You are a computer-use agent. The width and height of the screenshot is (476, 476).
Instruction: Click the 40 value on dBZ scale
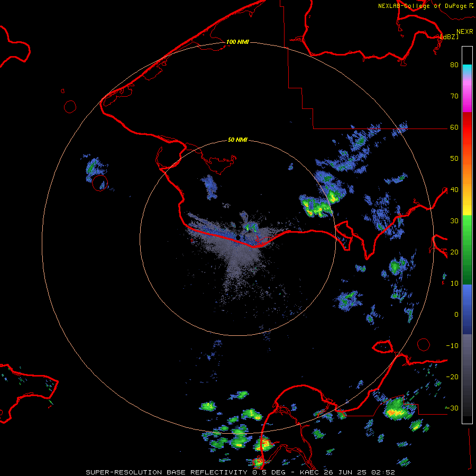point(454,189)
